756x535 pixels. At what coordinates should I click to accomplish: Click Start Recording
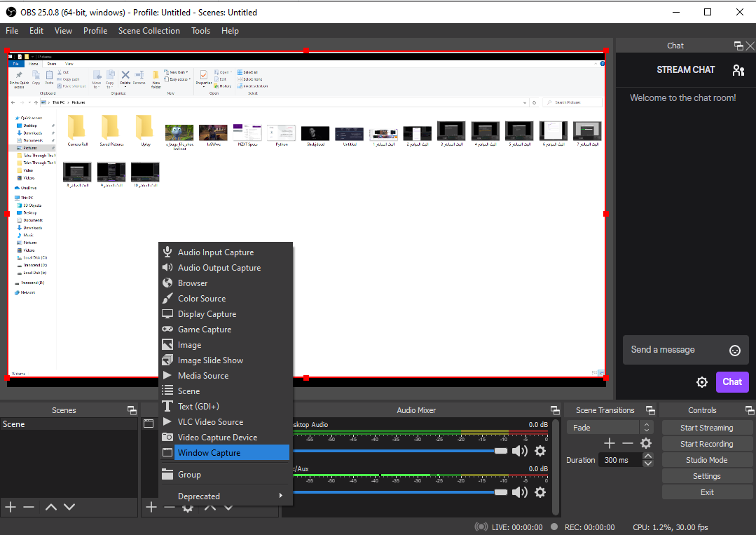pos(707,444)
